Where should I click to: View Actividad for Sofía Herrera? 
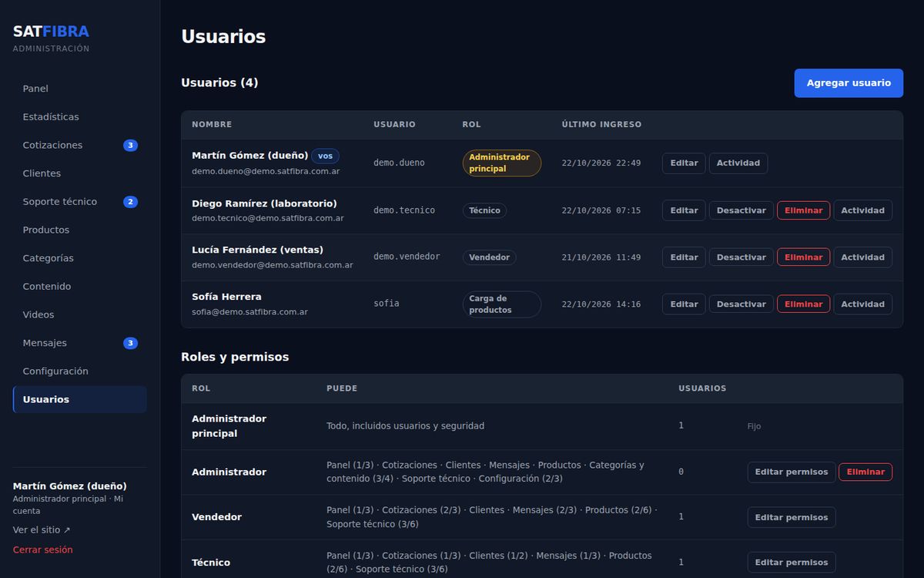863,304
